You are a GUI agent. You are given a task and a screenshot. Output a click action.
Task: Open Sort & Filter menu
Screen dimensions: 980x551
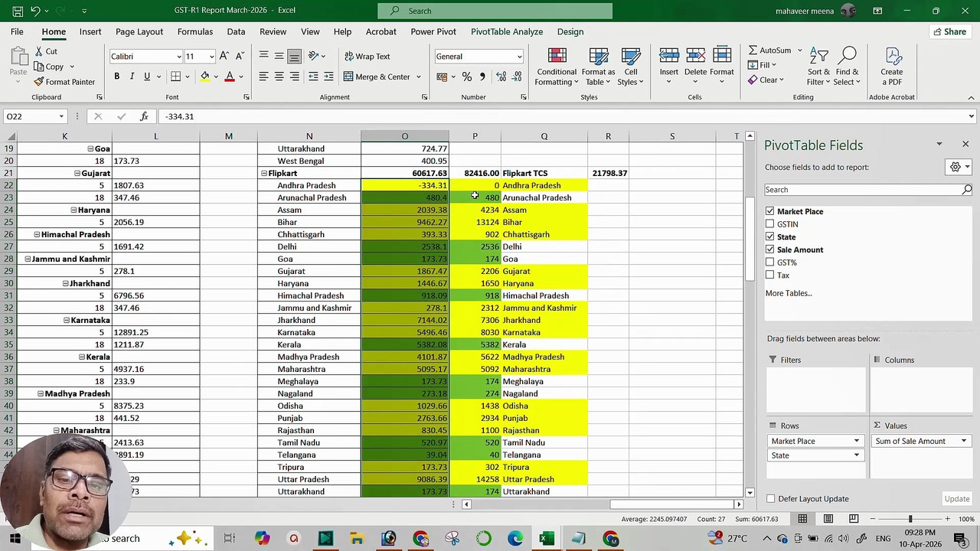click(x=818, y=67)
